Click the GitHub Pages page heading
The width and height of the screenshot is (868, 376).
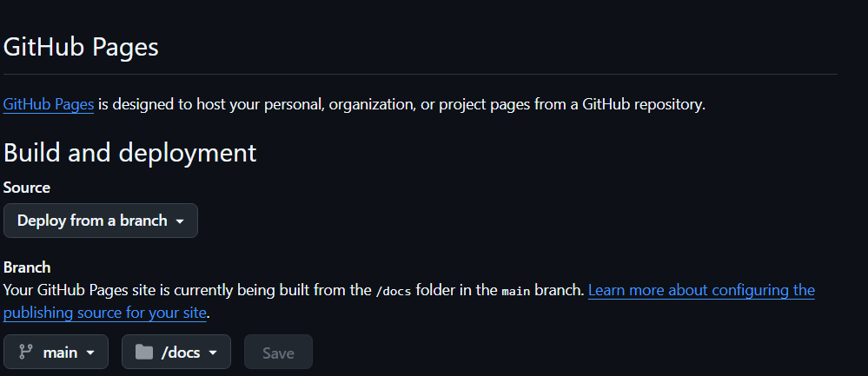point(81,47)
